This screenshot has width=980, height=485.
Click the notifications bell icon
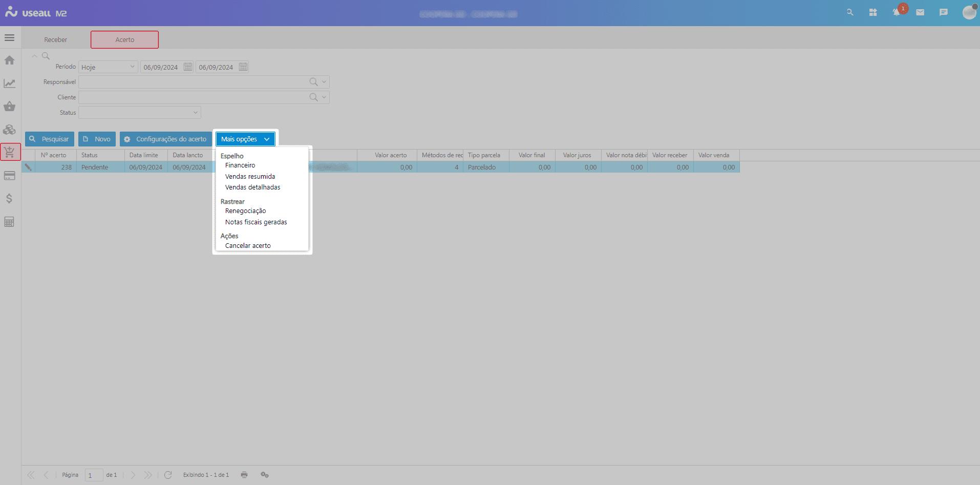[896, 12]
